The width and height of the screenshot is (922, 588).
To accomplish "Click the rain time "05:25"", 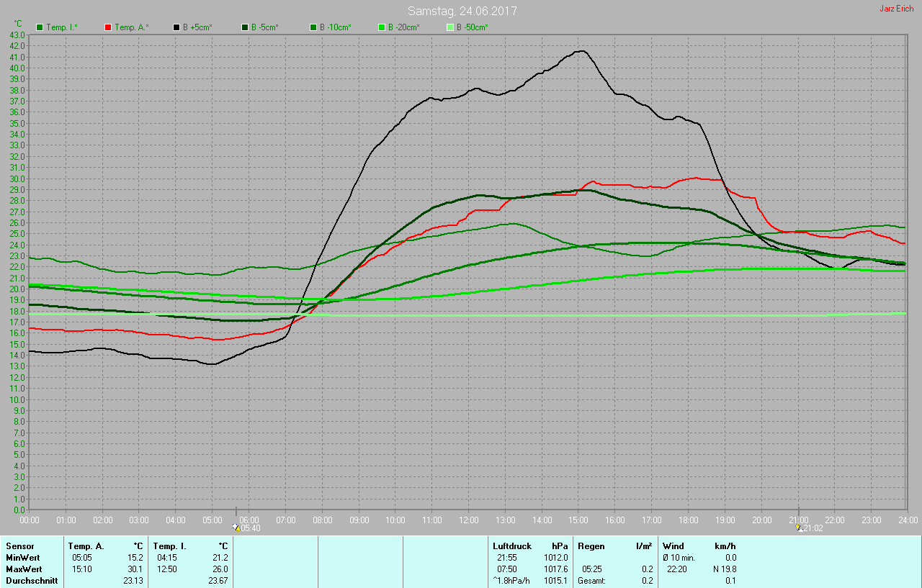I will 592,569.
